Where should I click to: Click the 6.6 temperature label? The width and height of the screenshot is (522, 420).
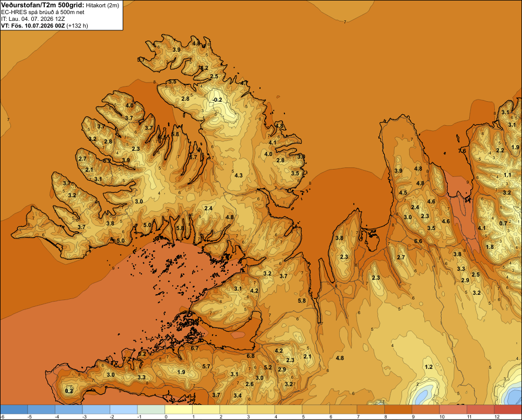pyautogui.click(x=418, y=241)
